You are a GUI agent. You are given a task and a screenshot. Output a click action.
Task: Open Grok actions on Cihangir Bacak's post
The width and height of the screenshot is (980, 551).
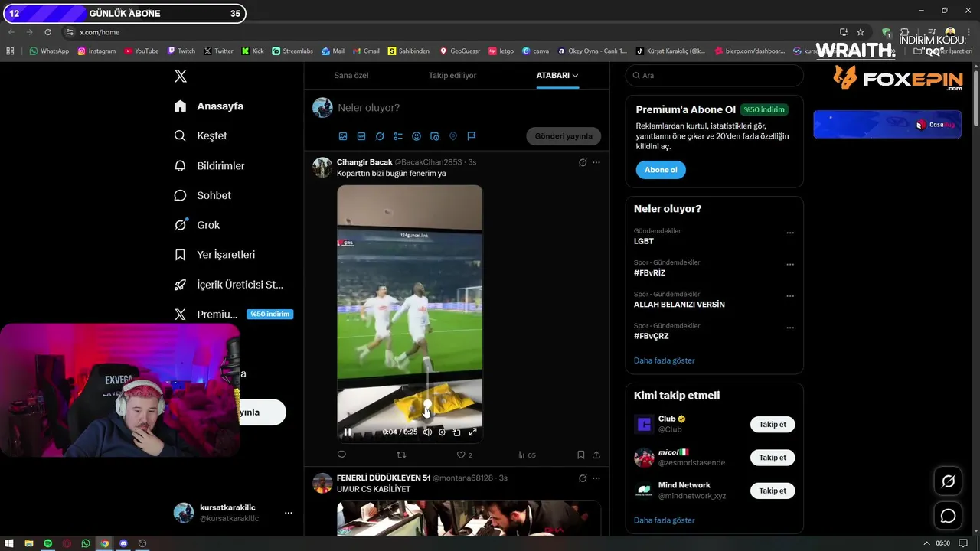(x=583, y=162)
